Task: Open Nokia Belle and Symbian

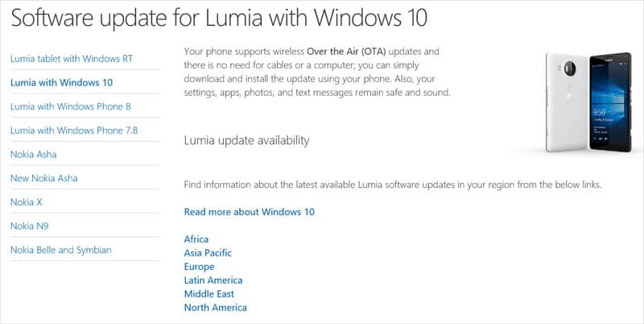Action: (x=61, y=250)
